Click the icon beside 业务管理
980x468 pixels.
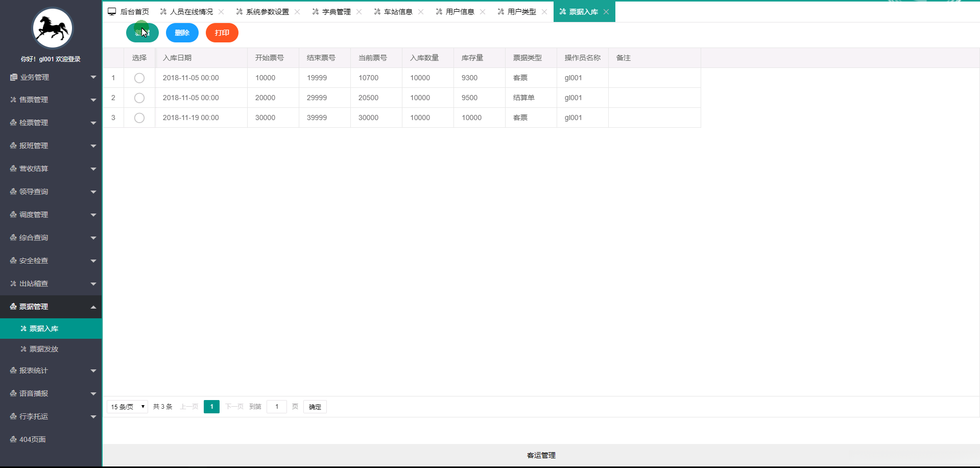click(14, 77)
